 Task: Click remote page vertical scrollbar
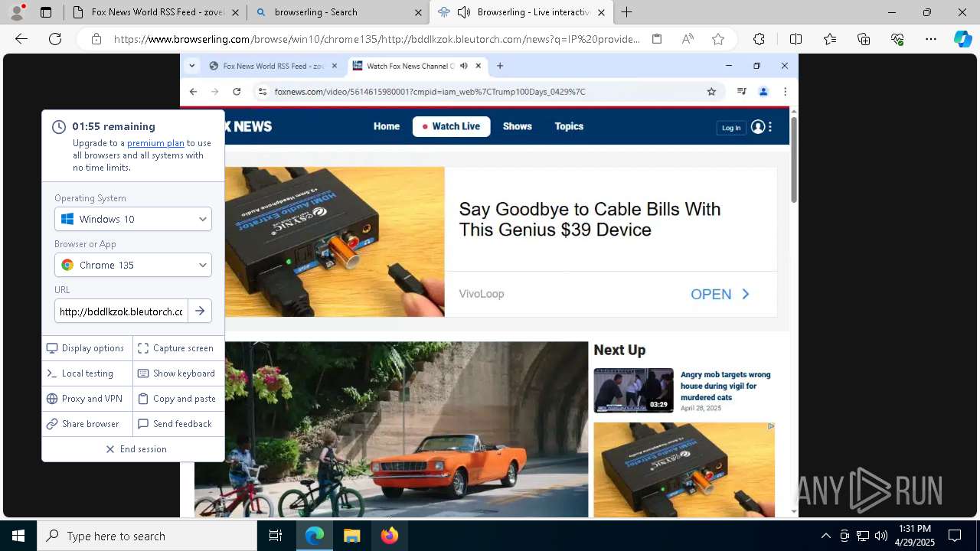794,161
